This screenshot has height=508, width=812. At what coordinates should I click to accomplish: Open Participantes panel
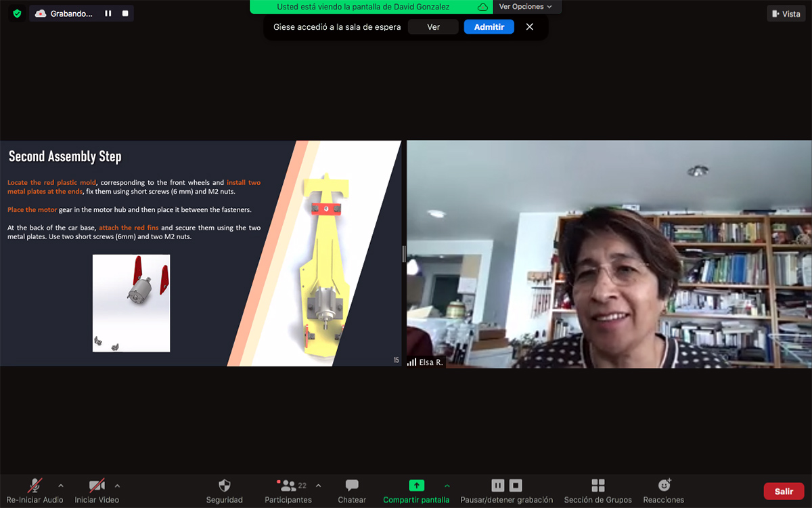288,491
